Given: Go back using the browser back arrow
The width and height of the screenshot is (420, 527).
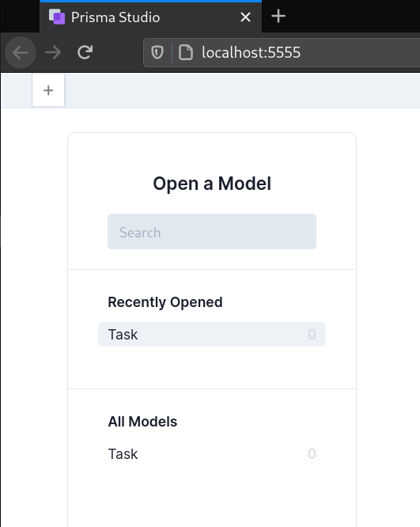Looking at the screenshot, I should point(21,52).
